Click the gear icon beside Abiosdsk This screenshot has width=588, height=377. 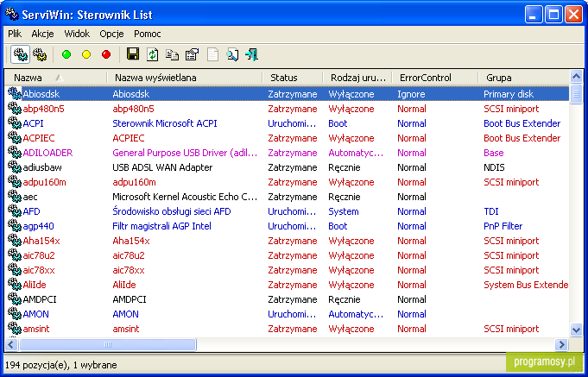[x=15, y=94]
